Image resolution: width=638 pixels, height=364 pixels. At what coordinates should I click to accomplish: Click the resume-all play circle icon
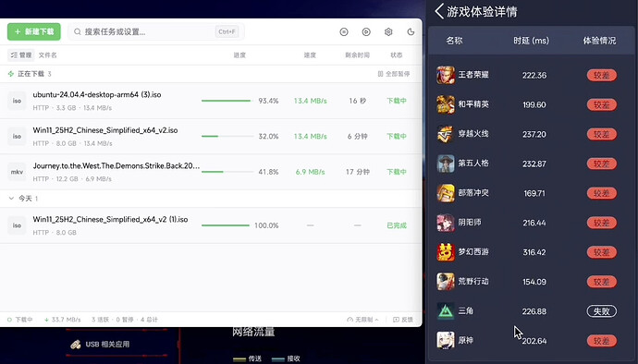(366, 31)
